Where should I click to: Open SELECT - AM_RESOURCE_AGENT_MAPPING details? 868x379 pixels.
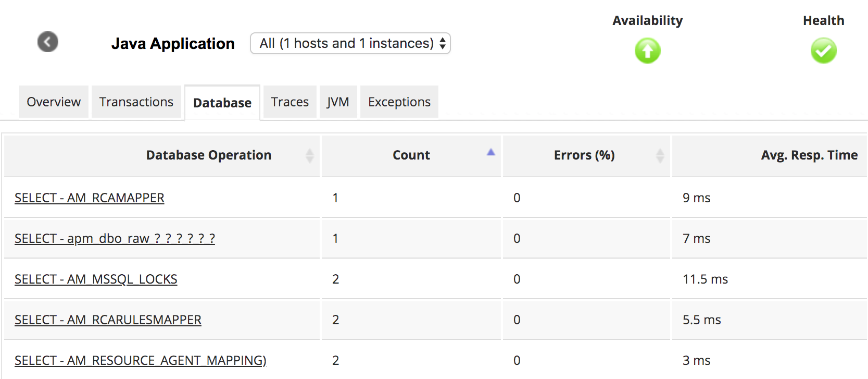(140, 360)
